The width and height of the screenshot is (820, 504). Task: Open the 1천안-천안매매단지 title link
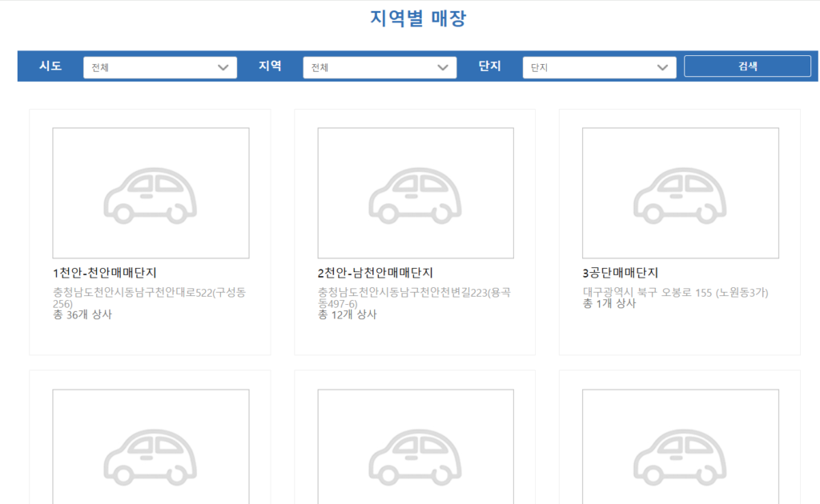click(x=110, y=273)
